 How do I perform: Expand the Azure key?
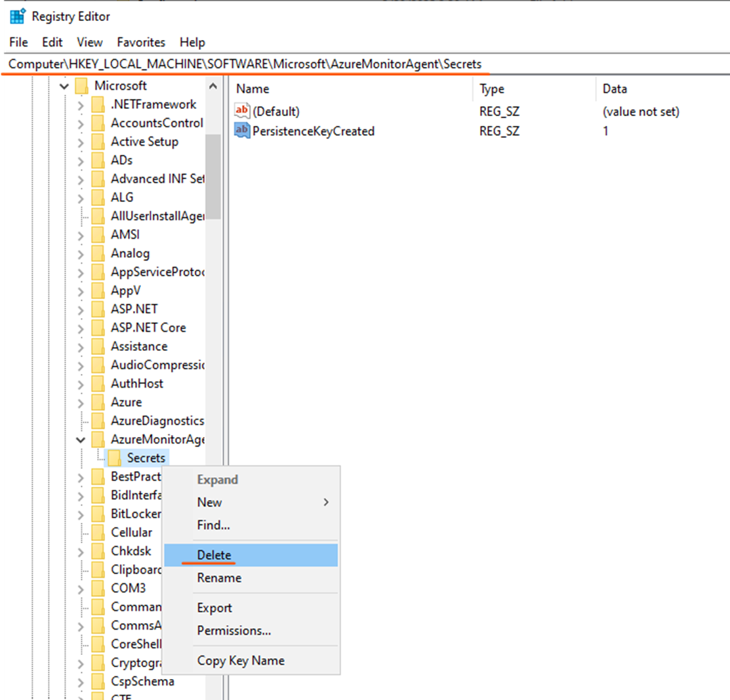coord(81,403)
